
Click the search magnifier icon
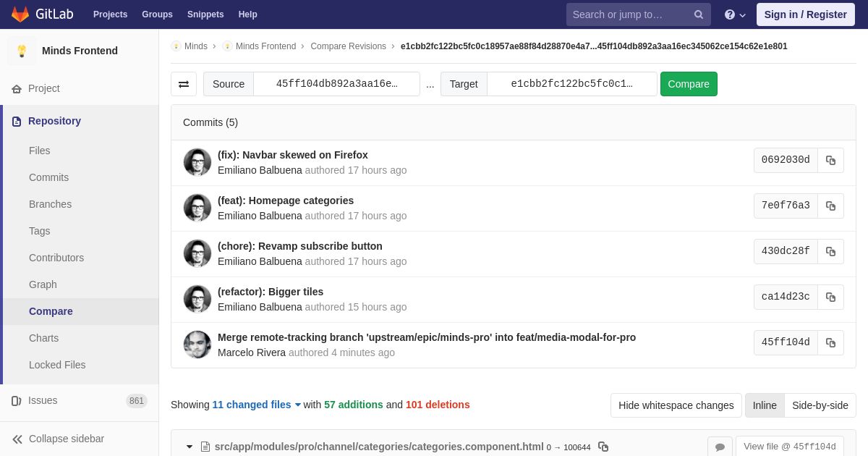[x=699, y=14]
